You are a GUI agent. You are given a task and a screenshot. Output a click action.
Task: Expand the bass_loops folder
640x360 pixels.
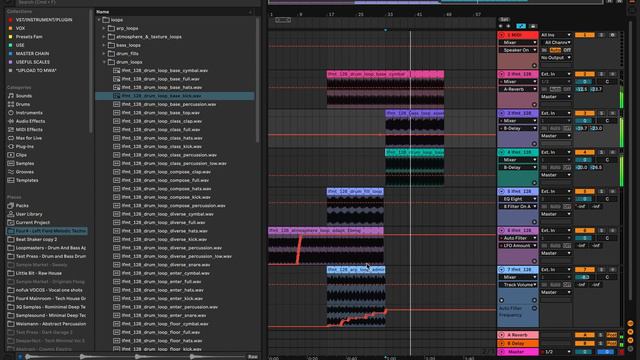coord(104,45)
